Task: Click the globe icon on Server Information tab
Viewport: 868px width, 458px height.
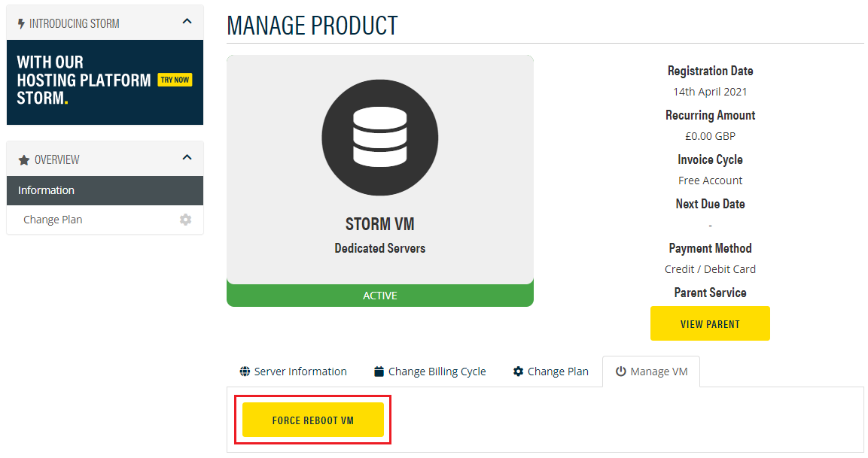Action: pyautogui.click(x=245, y=372)
